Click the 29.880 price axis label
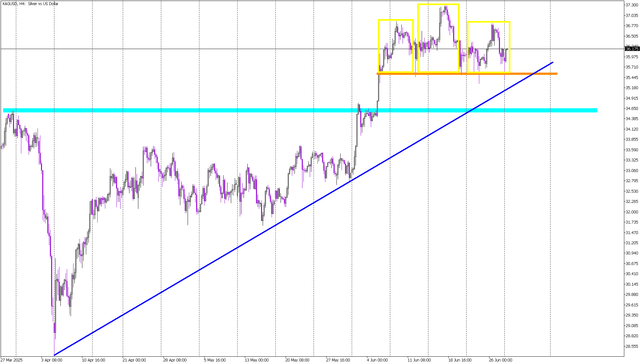 632,295
